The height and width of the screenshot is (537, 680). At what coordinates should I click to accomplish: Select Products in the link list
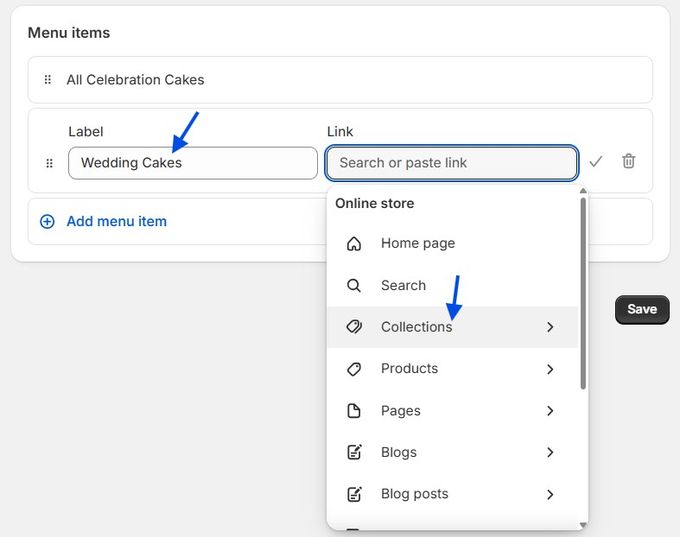tap(453, 369)
